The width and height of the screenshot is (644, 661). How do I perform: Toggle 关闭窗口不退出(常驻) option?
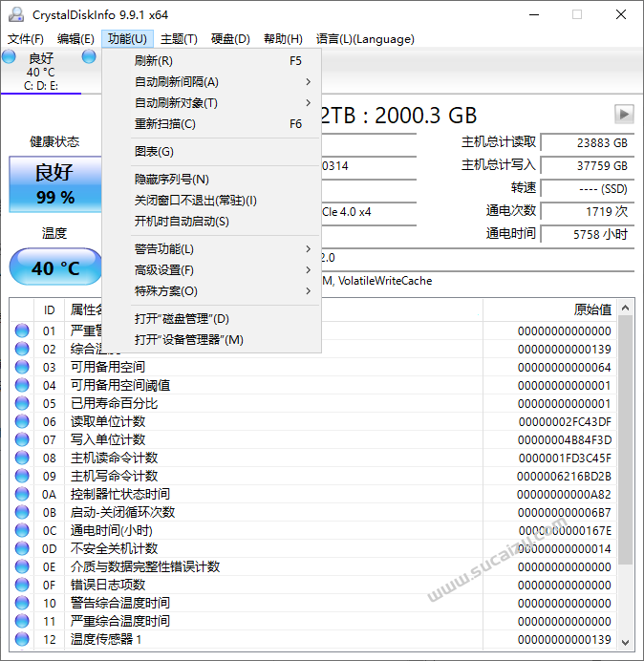click(x=212, y=201)
